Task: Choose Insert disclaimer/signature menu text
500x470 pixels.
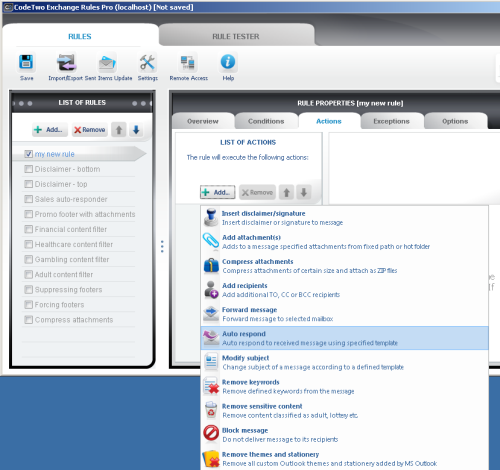Action: pyautogui.click(x=264, y=213)
